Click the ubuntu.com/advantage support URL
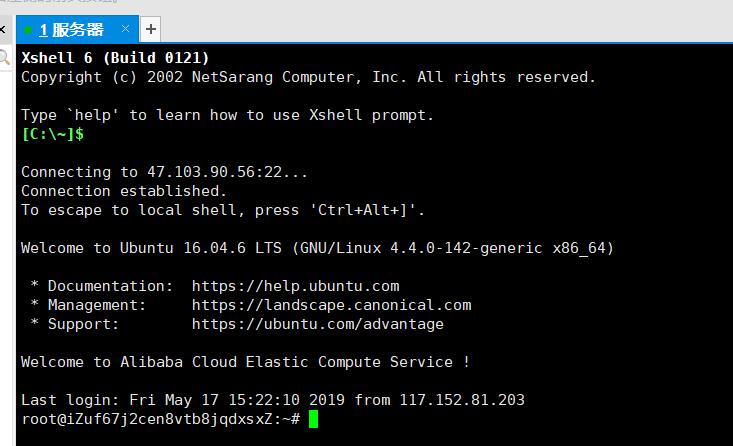 tap(317, 324)
